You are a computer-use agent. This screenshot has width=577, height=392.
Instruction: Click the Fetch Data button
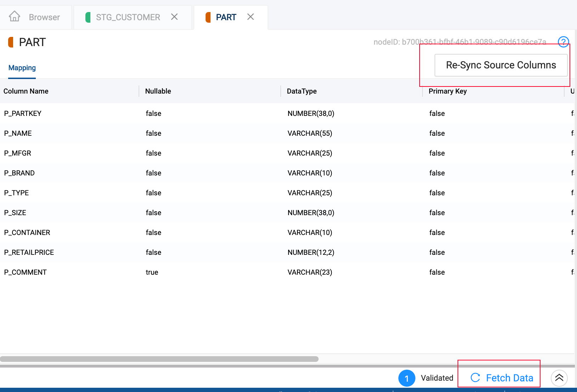point(502,378)
